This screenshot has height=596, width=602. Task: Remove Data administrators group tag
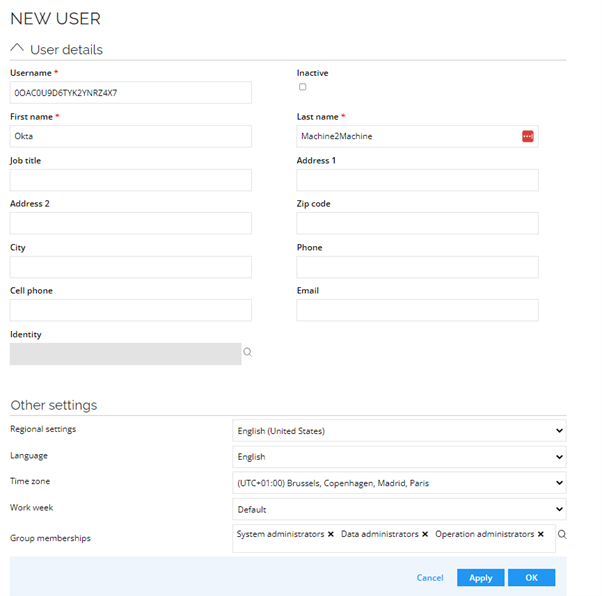[x=425, y=534]
